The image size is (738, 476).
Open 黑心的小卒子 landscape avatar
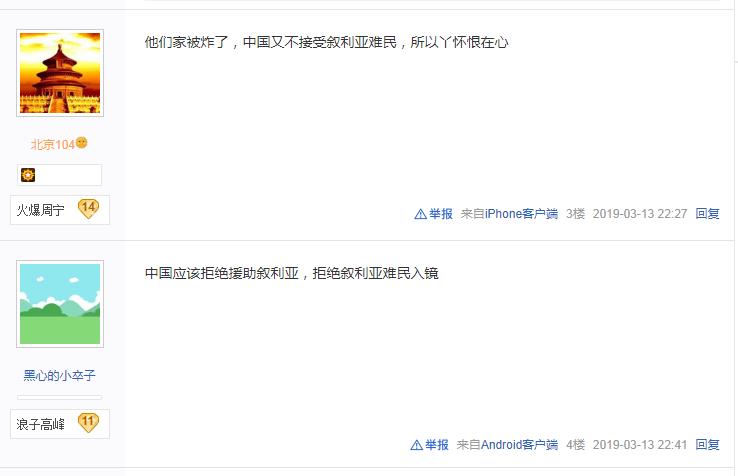60,304
